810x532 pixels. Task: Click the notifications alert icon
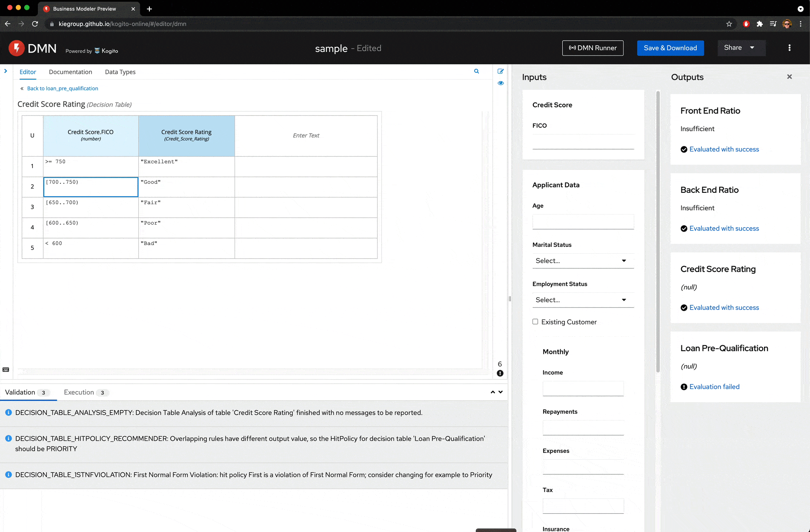(500, 373)
